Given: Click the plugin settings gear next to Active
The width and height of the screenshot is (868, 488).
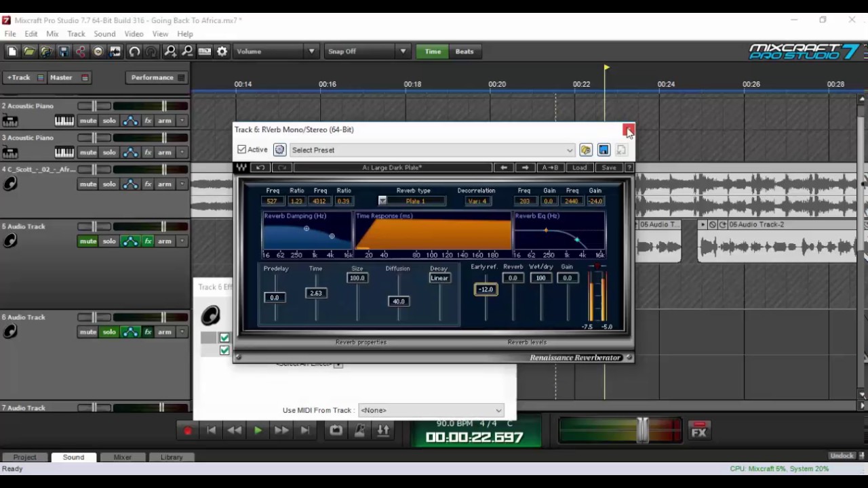Looking at the screenshot, I should [x=279, y=150].
